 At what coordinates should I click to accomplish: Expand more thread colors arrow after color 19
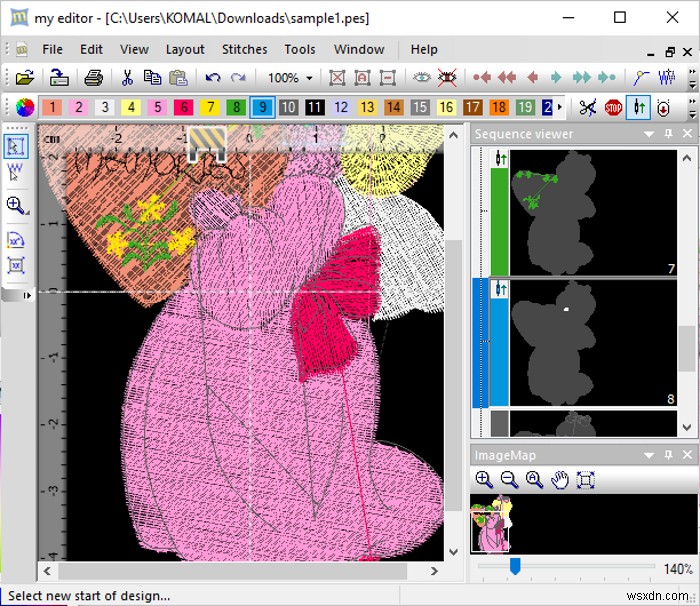pyautogui.click(x=560, y=107)
